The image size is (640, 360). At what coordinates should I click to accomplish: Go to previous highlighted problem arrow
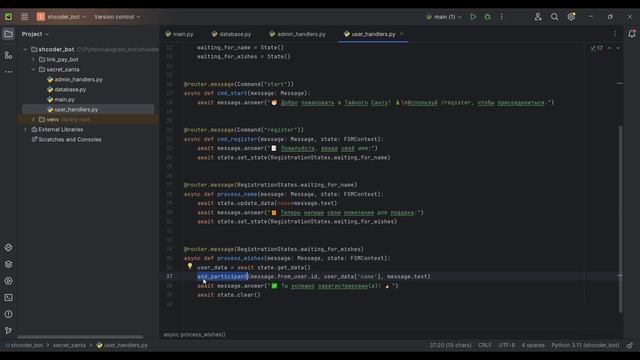[x=609, y=48]
